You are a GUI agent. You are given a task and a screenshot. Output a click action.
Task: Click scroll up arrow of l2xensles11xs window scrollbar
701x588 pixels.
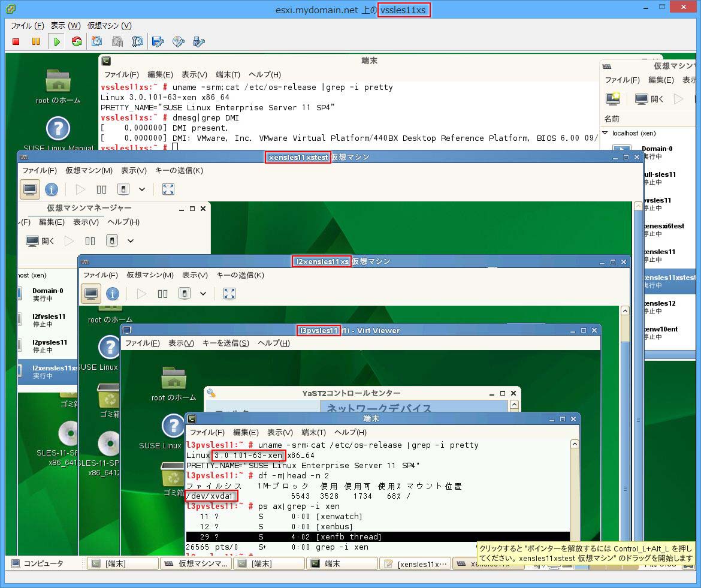click(625, 310)
